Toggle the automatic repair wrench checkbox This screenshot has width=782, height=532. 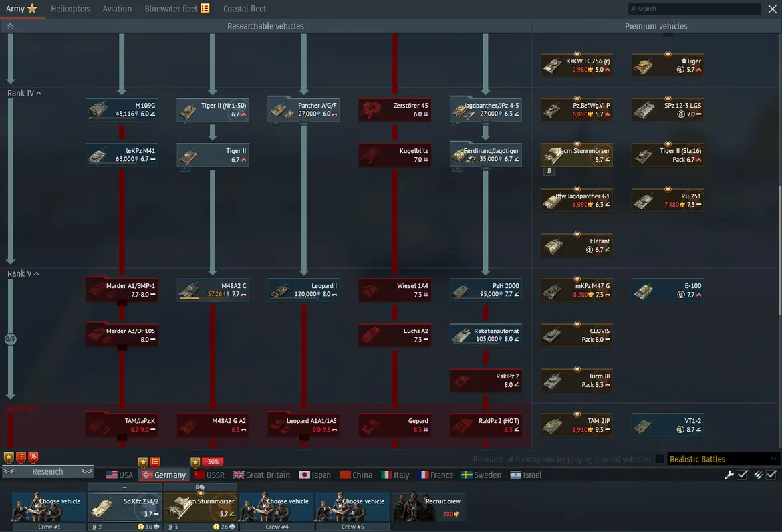point(743,475)
